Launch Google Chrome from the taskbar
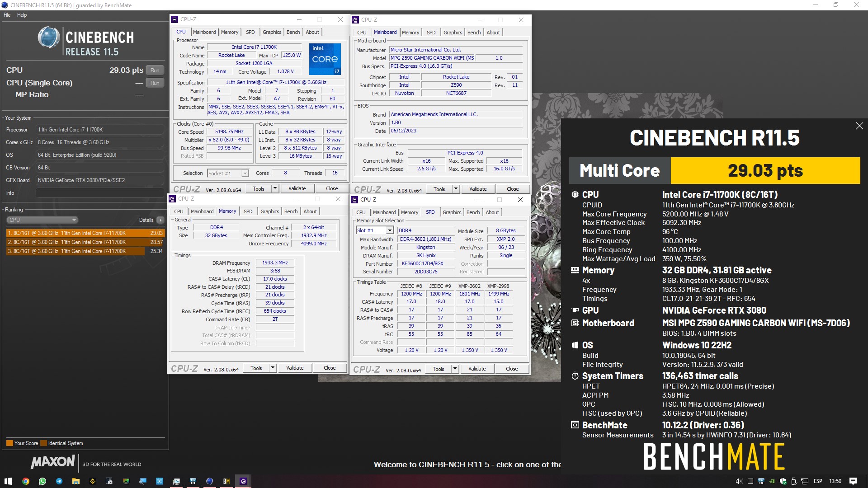 pyautogui.click(x=26, y=481)
